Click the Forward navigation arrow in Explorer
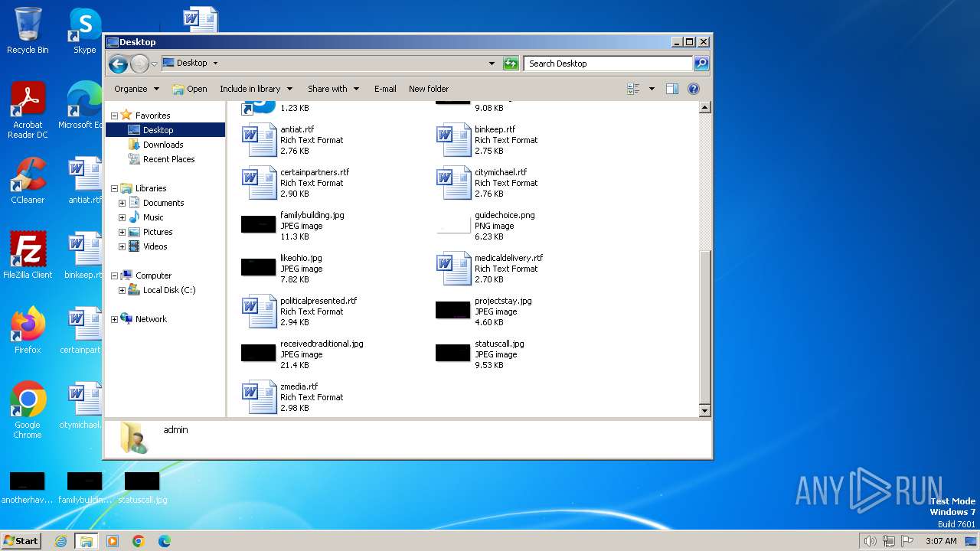 (139, 64)
